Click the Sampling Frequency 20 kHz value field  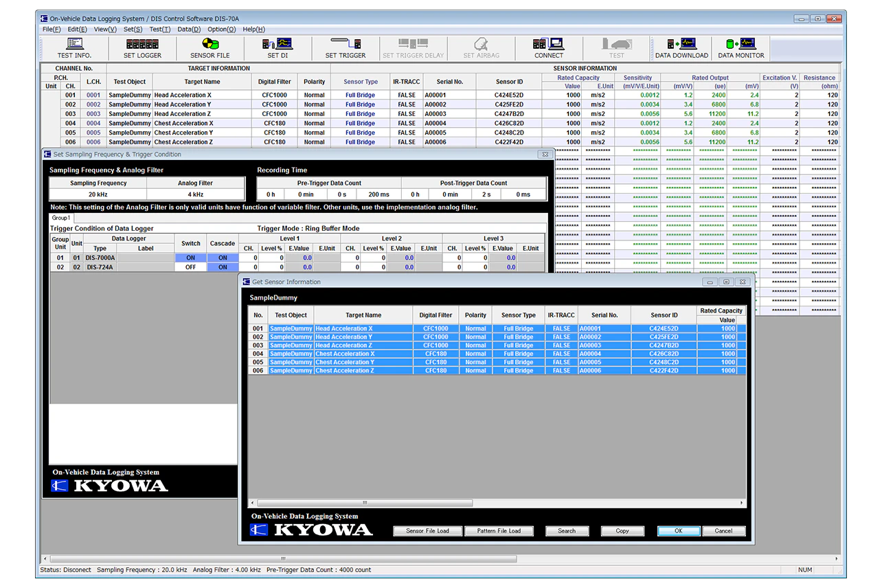click(x=98, y=194)
